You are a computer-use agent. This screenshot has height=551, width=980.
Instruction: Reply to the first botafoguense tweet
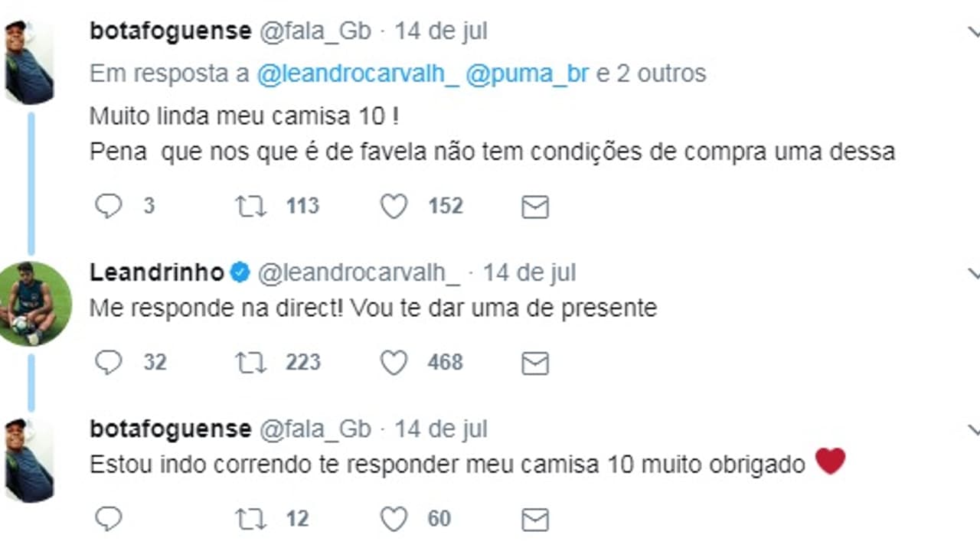(108, 206)
